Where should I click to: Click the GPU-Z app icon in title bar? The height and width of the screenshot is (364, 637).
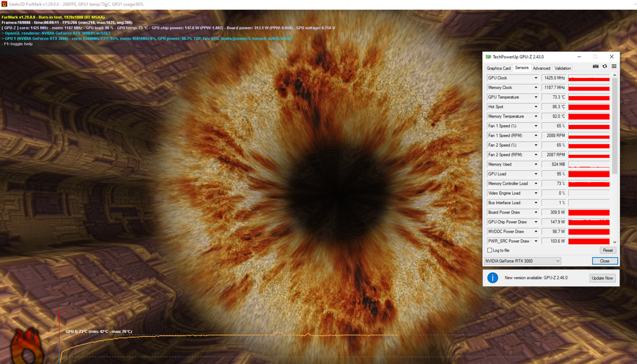[x=488, y=57]
